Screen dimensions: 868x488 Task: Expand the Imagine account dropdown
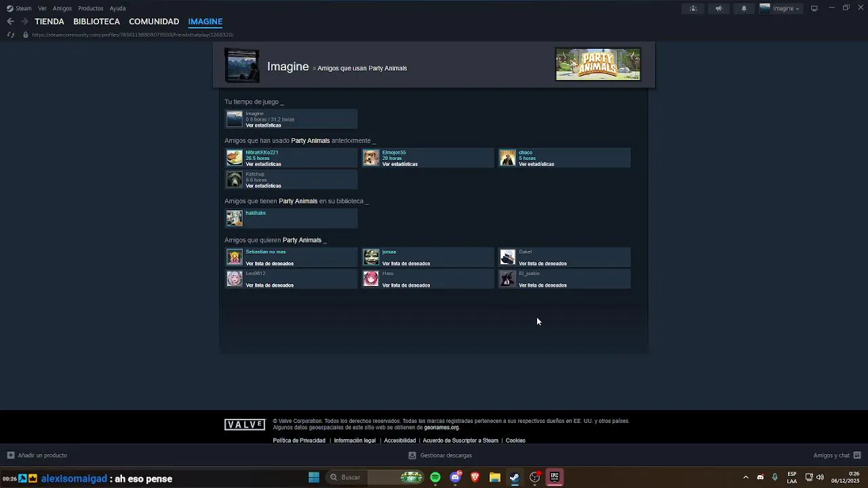pos(780,8)
